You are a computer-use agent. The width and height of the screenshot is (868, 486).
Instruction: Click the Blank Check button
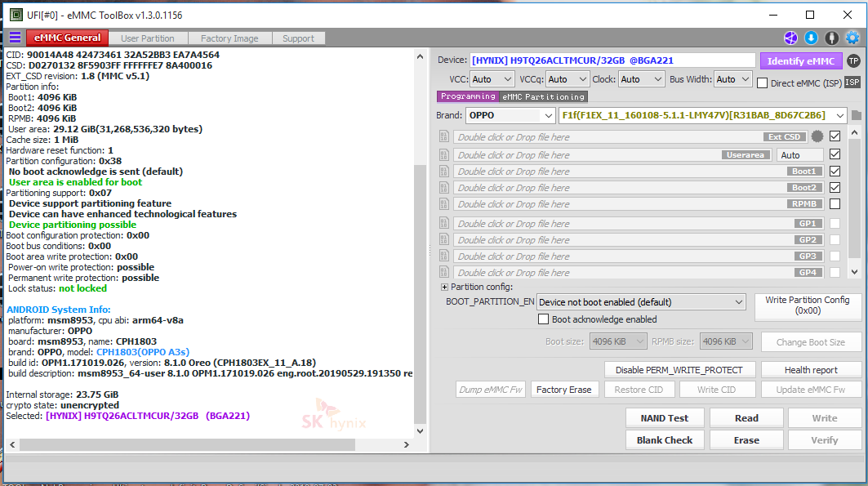[x=665, y=440]
